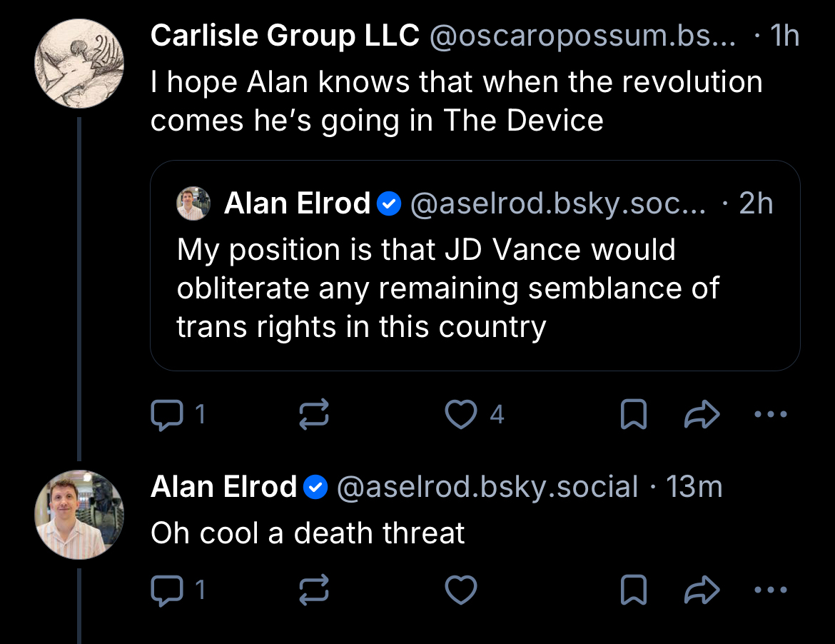The height and width of the screenshot is (644, 835).
Task: Repost the Carlisle Group LLC post
Action: click(313, 415)
